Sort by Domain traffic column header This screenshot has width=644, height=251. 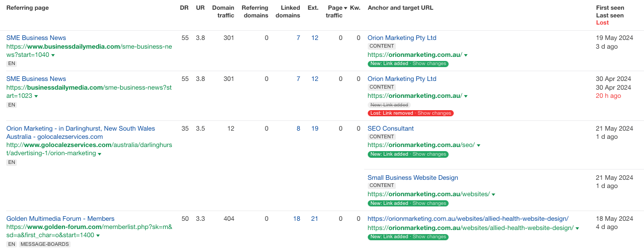tap(223, 12)
